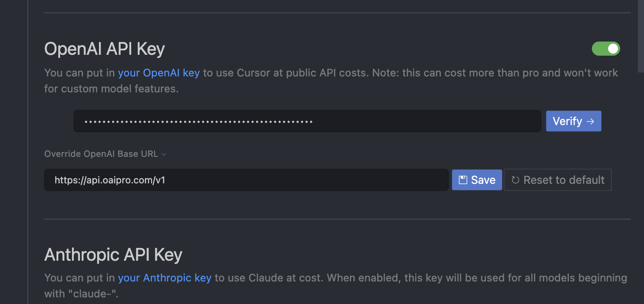Open the 'your OpenAI key' link
The height and width of the screenshot is (304, 644).
coord(159,73)
